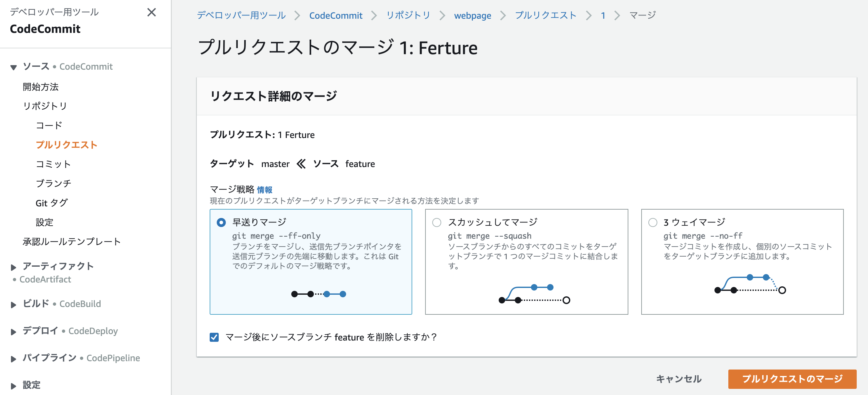Image resolution: width=868 pixels, height=395 pixels.
Task: Click pull request 1 breadcrumb link
Action: point(603,15)
